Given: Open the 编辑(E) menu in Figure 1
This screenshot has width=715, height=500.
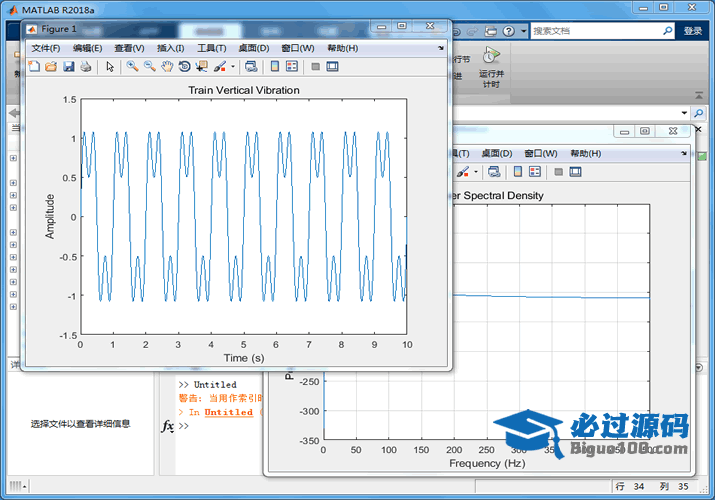Looking at the screenshot, I should (x=88, y=48).
